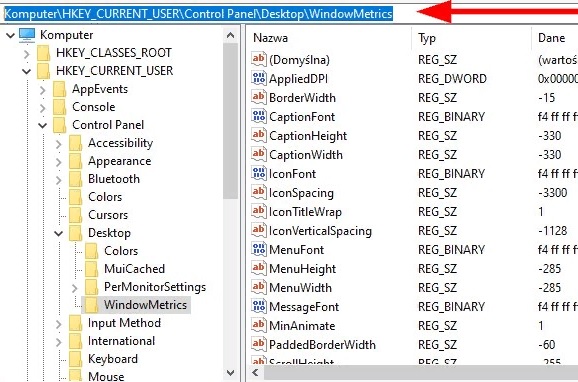The height and width of the screenshot is (382, 578).
Task: Click the -3300 data value of IconSpacing
Action: (x=553, y=192)
